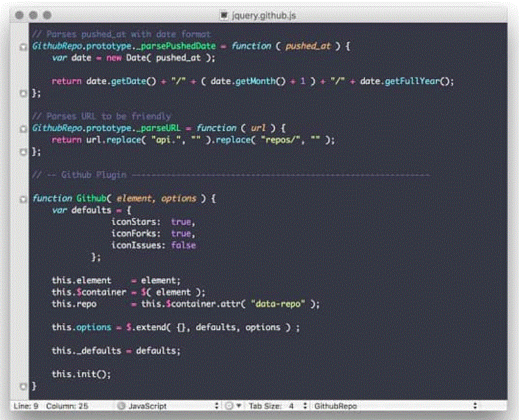Click the fold marker closing _parseURL function
Viewport: 519px width, 420px height.
tap(23, 152)
